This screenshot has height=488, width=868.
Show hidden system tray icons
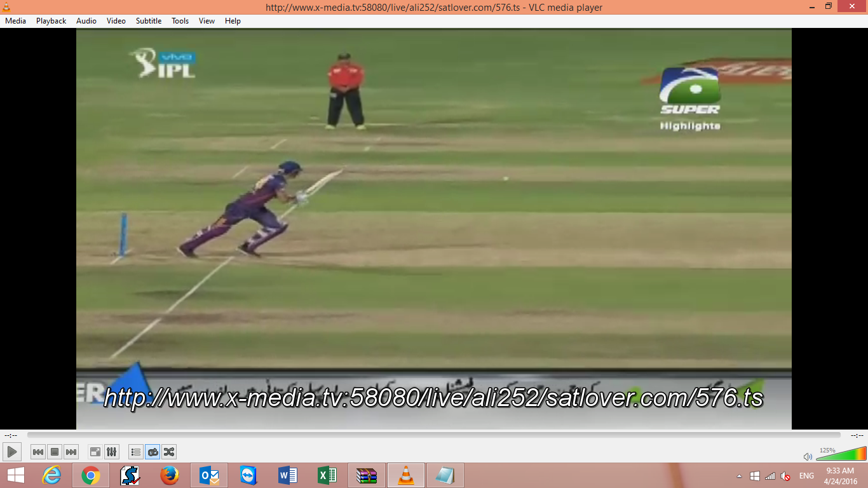coord(739,476)
